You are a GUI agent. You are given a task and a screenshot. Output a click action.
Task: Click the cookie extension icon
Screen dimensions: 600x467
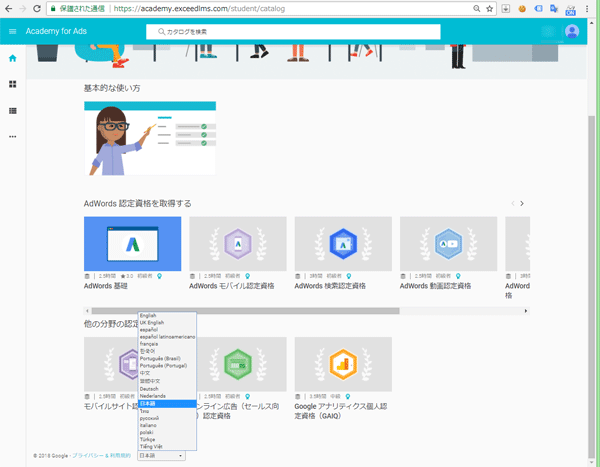(x=522, y=8)
